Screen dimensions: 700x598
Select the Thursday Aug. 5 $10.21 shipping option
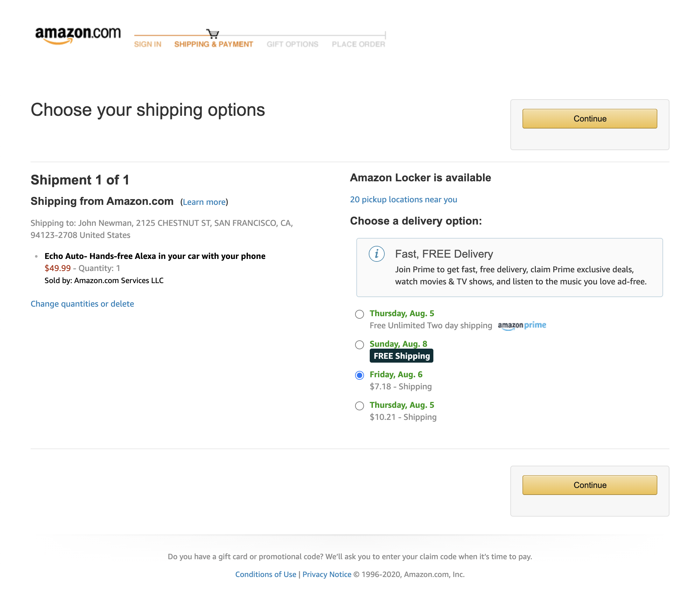click(360, 406)
